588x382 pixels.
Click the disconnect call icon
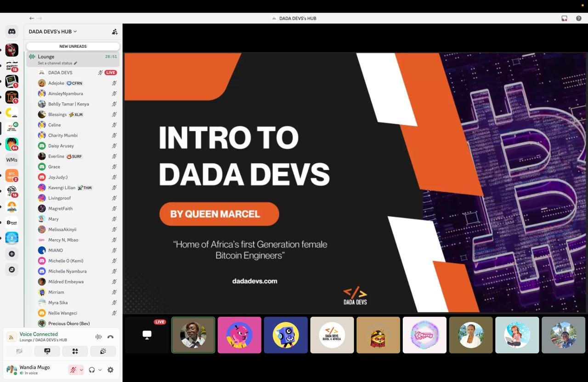pos(110,337)
